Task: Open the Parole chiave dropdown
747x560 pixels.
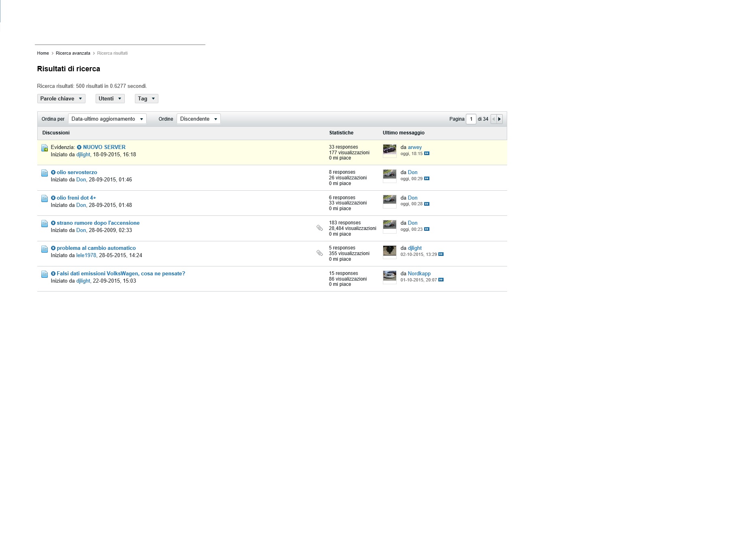Action: [61, 99]
